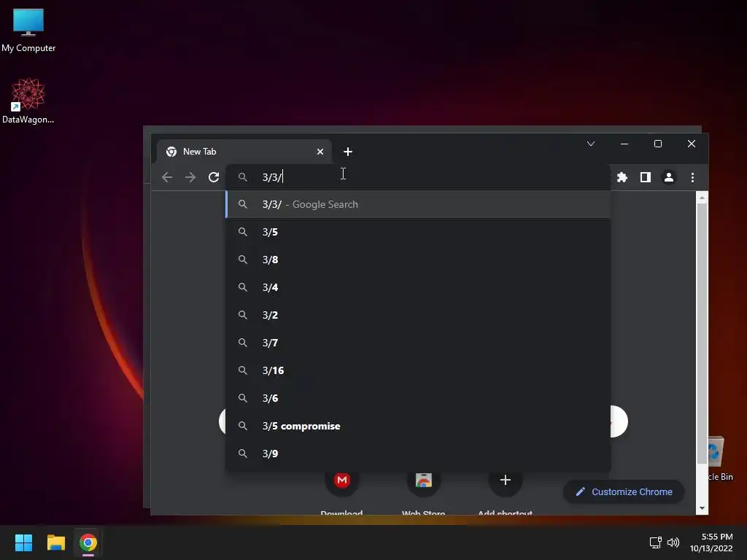
Task: Open the volume tray icon
Action: point(673,542)
